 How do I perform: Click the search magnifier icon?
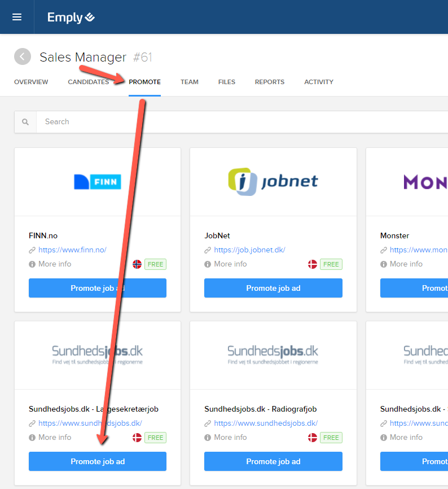(25, 122)
